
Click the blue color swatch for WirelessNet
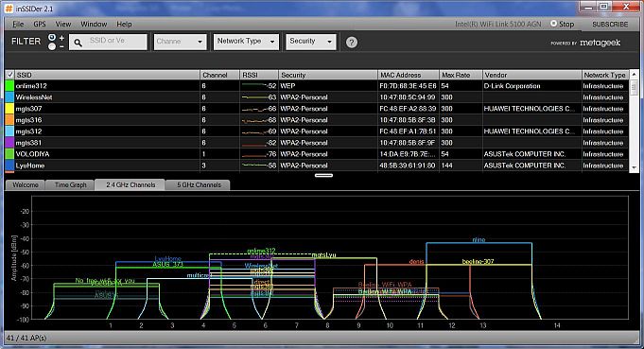(x=9, y=97)
